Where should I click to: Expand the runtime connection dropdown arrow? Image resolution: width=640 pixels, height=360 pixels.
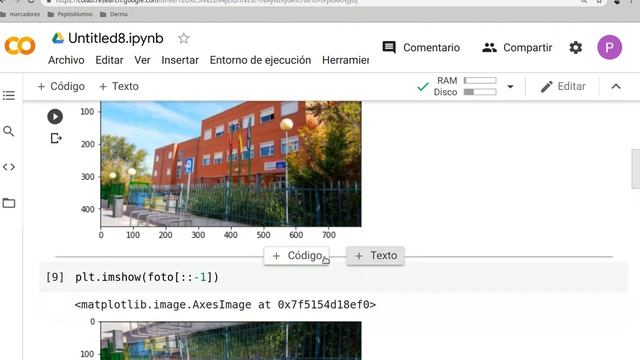[x=510, y=87]
